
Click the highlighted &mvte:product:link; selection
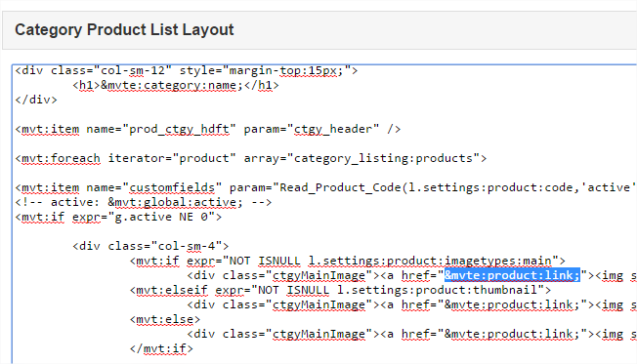tap(512, 275)
